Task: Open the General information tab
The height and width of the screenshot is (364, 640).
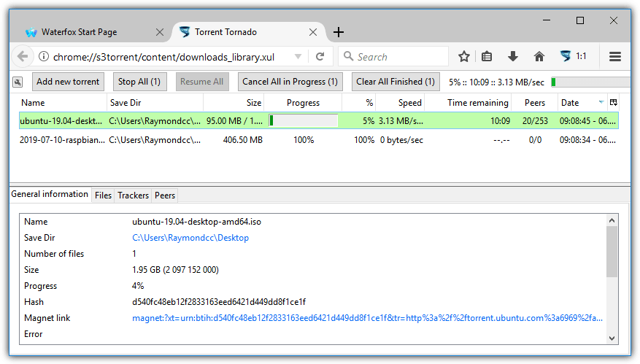Action: point(50,194)
